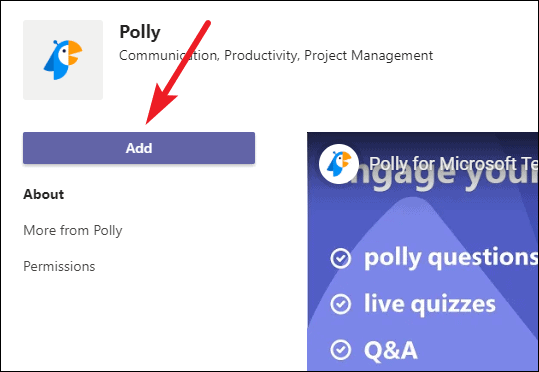Click the Project Management category label
The image size is (539, 372).
368,55
